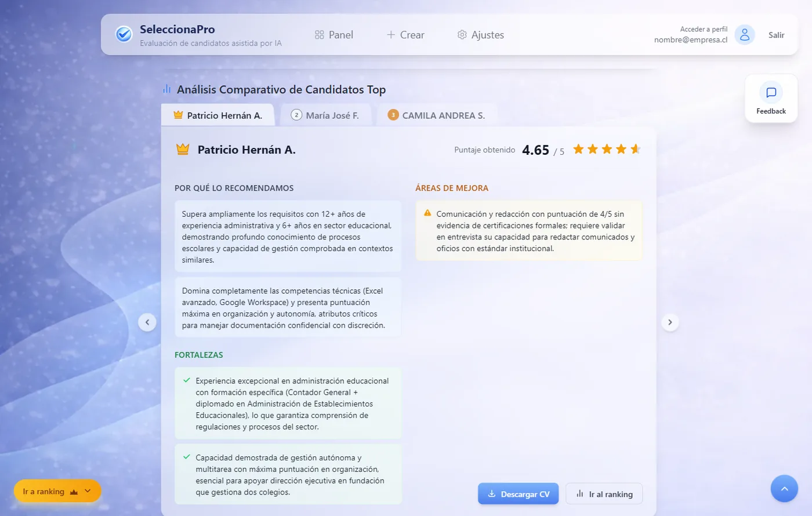Click Acceder a perfil link
This screenshot has width=812, height=516.
coord(704,29)
